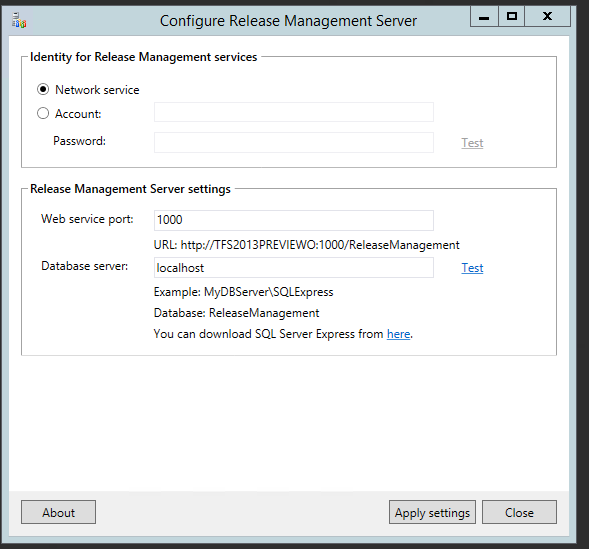
Task: Close the window with the X button
Action: tap(547, 17)
